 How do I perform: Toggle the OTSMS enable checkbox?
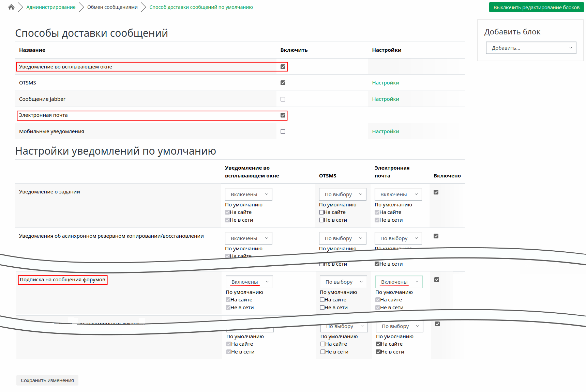coord(283,83)
